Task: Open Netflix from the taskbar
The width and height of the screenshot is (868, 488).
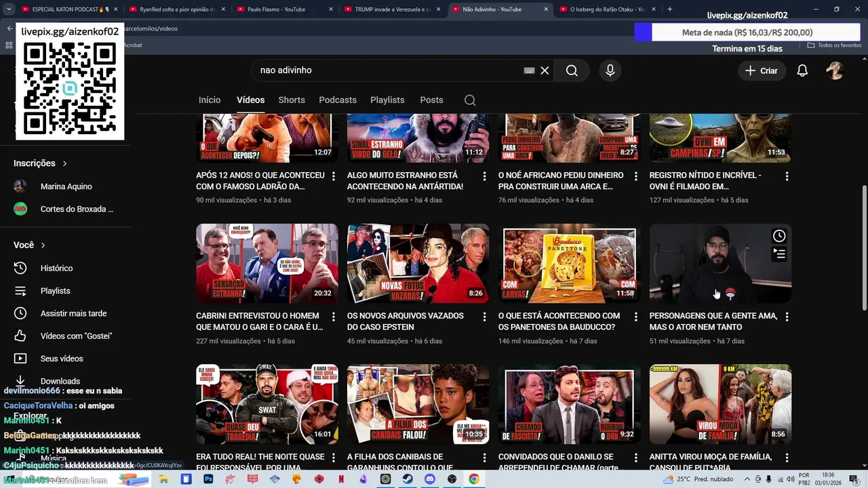Action: point(341,479)
